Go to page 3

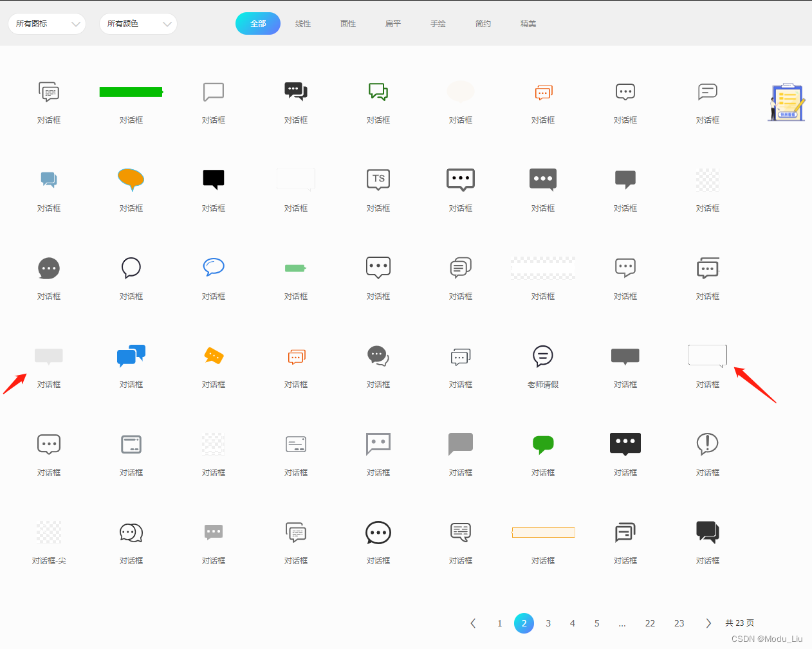[x=548, y=623]
